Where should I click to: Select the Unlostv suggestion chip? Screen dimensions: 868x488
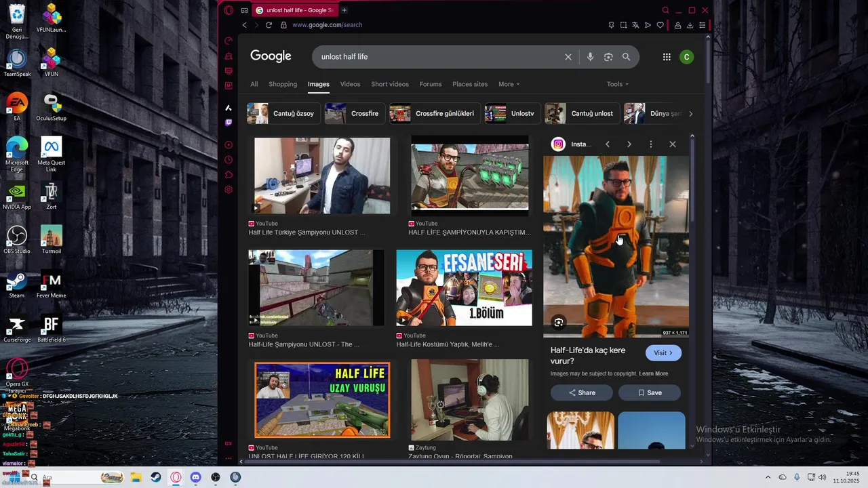512,113
